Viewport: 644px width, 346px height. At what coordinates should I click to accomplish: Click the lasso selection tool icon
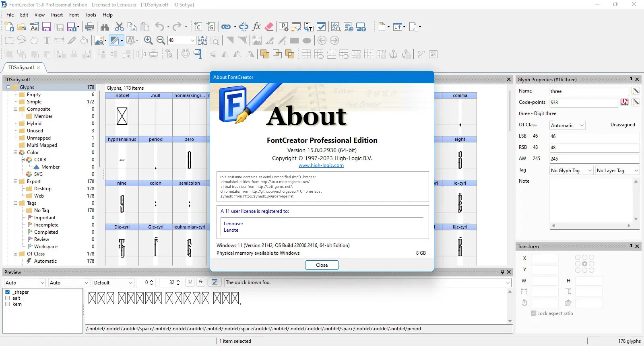pos(22,40)
